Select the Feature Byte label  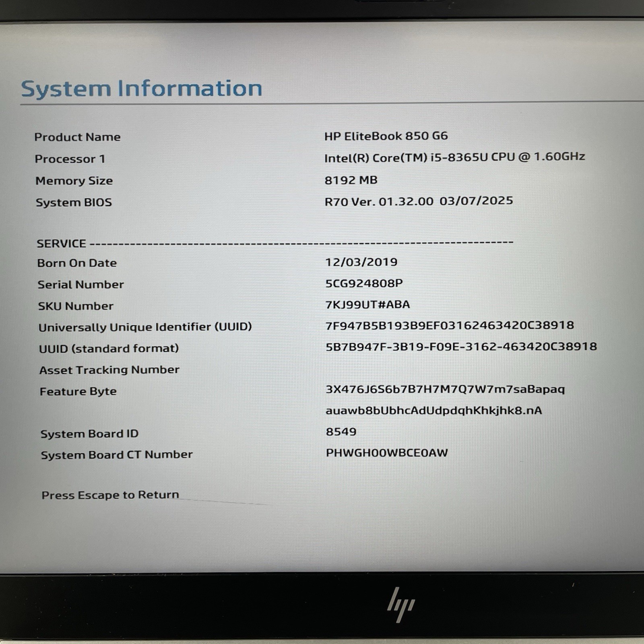[x=78, y=392]
